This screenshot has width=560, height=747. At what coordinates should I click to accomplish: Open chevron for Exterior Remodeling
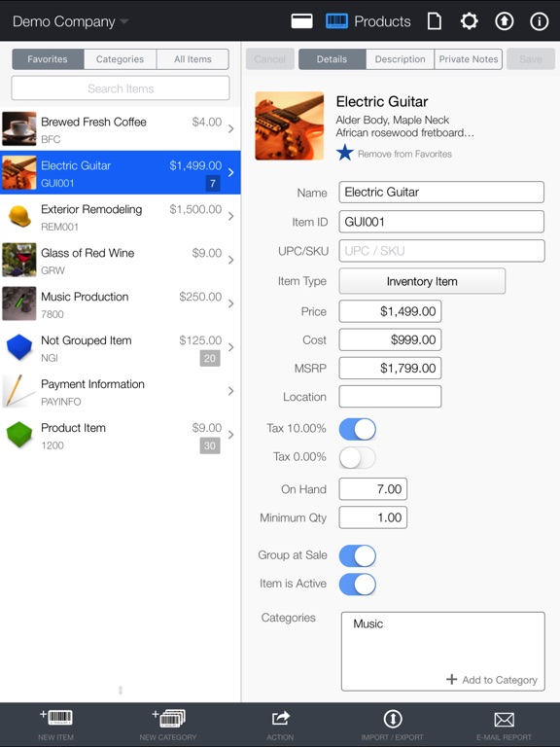(x=231, y=216)
